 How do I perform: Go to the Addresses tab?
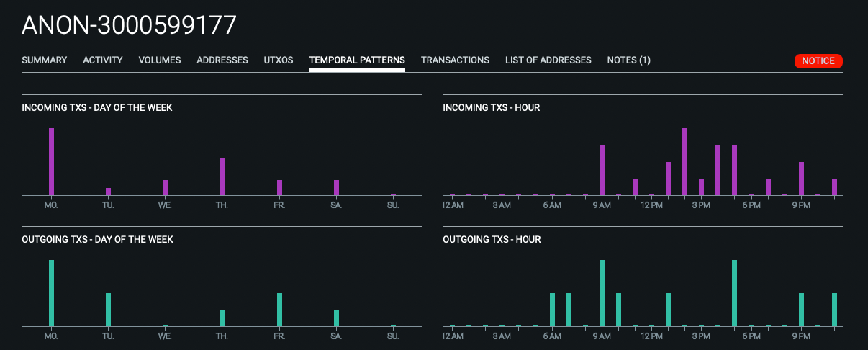coord(222,60)
